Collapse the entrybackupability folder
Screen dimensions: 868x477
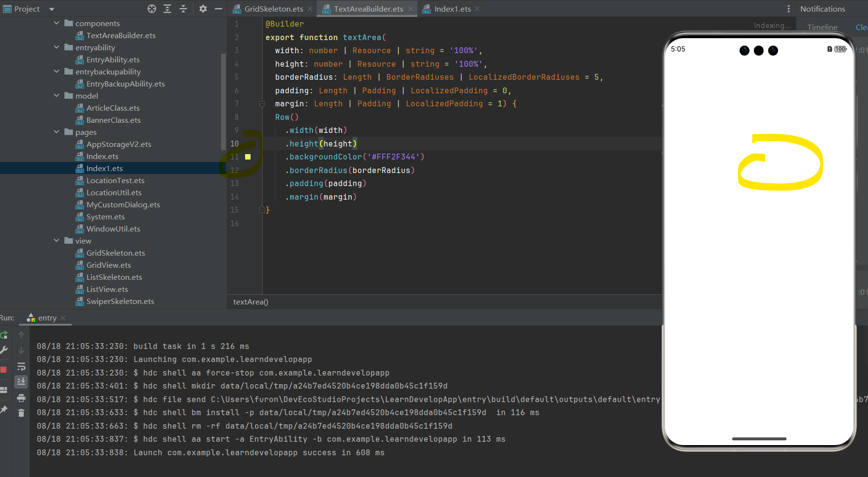[x=57, y=72]
